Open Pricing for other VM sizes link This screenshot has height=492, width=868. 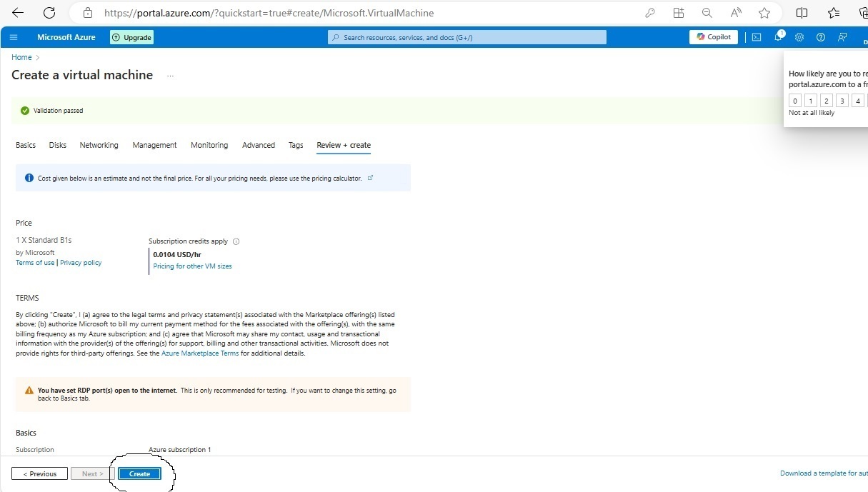[192, 266]
